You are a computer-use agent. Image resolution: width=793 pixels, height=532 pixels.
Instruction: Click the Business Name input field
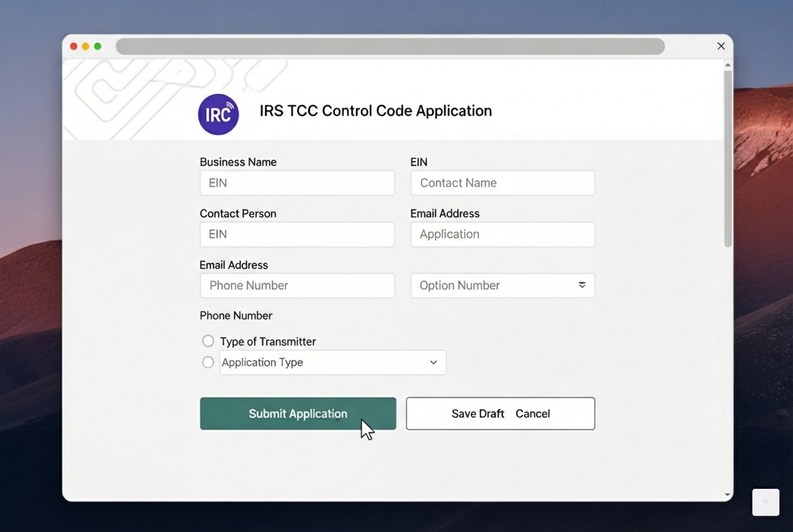(x=297, y=183)
